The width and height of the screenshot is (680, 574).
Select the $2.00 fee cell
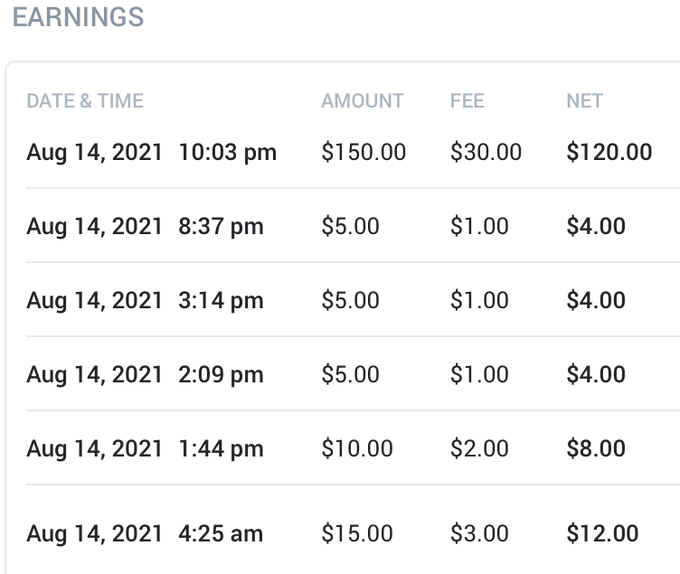480,448
